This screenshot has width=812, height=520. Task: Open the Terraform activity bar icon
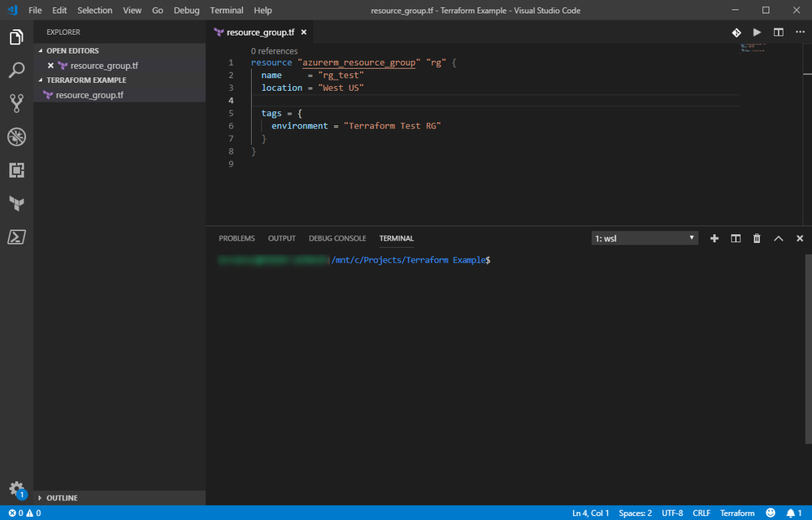tap(16, 203)
